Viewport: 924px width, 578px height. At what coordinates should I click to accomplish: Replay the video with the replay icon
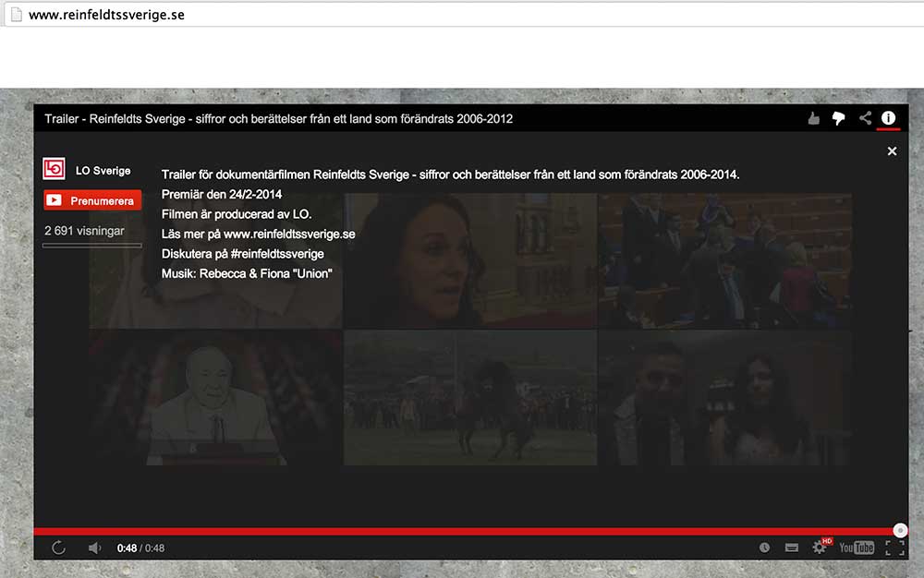58,548
